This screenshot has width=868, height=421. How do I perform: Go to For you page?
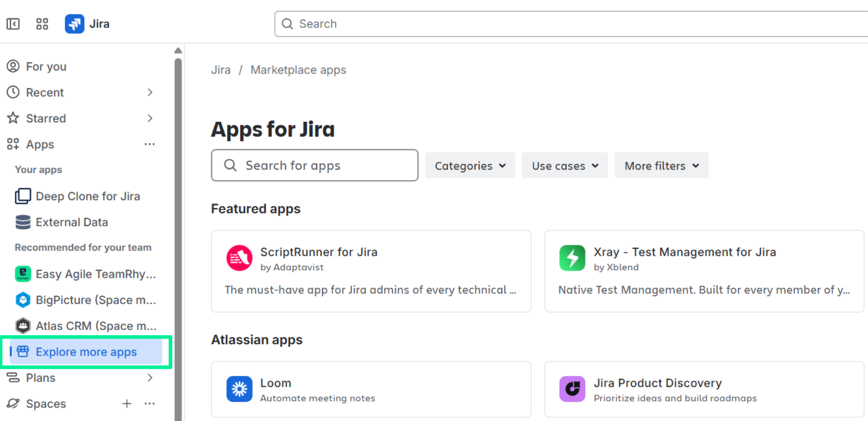tap(46, 66)
